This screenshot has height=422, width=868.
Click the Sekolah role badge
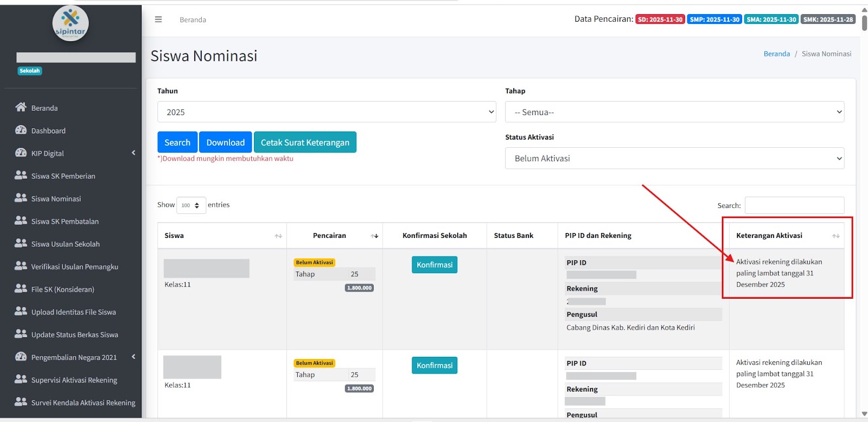(x=30, y=71)
